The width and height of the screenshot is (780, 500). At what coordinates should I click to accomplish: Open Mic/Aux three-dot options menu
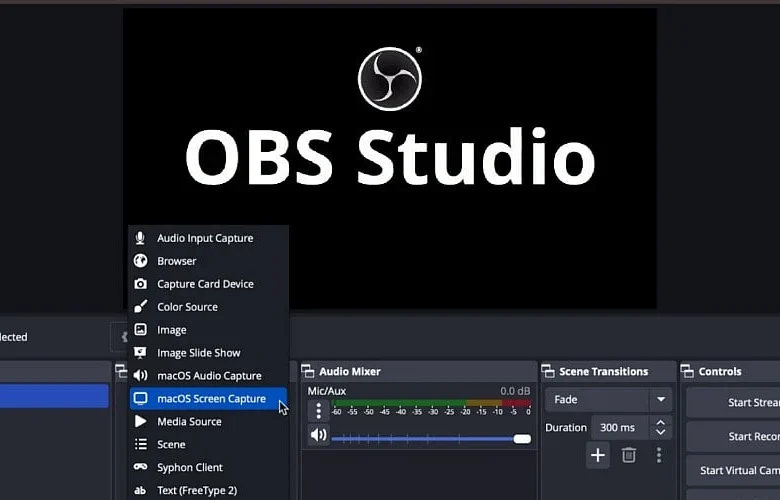tap(319, 411)
